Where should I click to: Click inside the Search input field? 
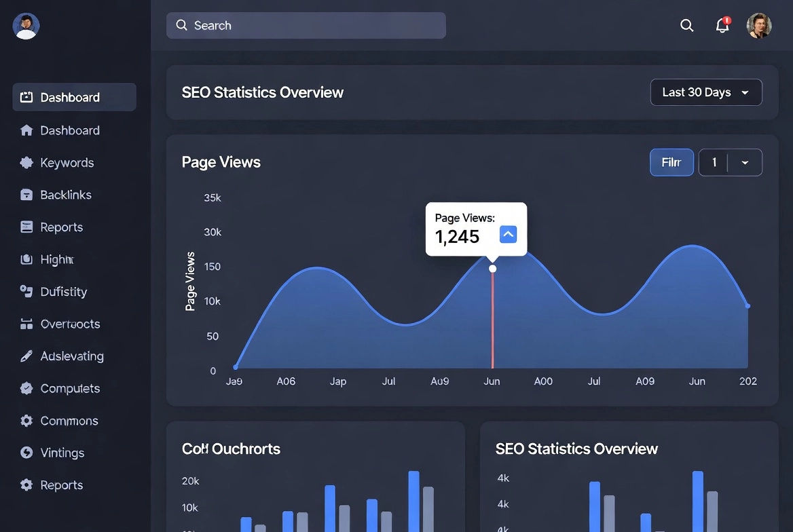tap(306, 26)
